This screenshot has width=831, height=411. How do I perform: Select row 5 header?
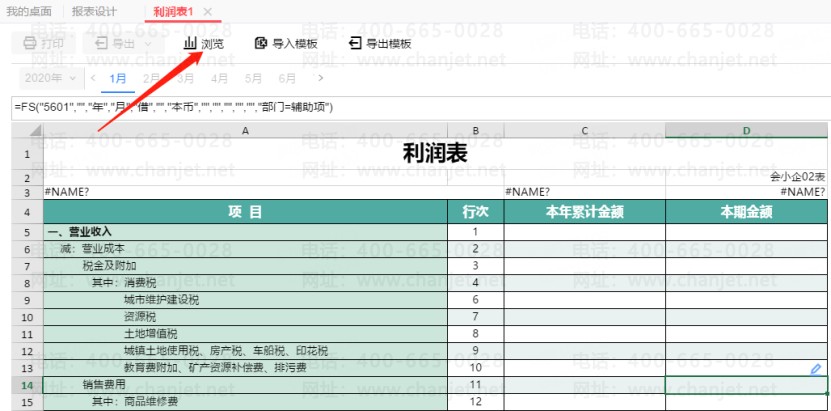pos(26,232)
